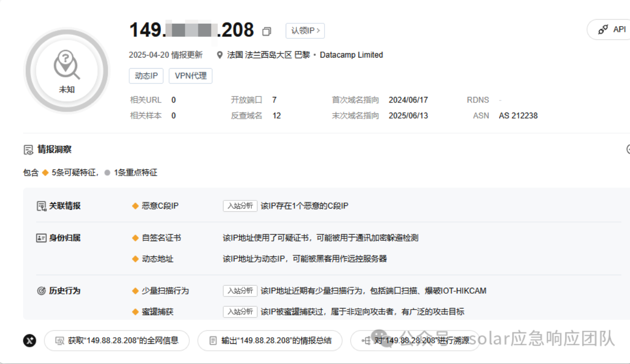Open 入站分析 for 恶意C段IP
Viewport: 630px width, 364px height.
click(x=240, y=206)
